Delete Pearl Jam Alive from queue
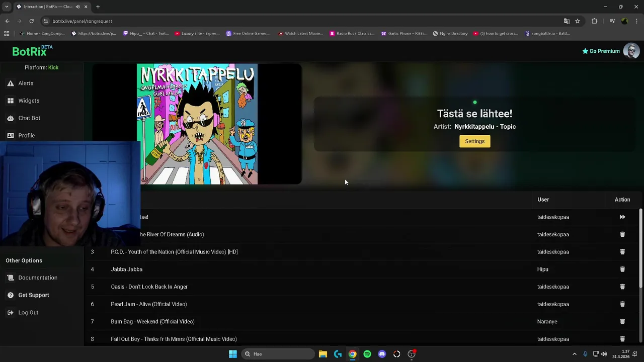644x362 pixels. click(622, 304)
